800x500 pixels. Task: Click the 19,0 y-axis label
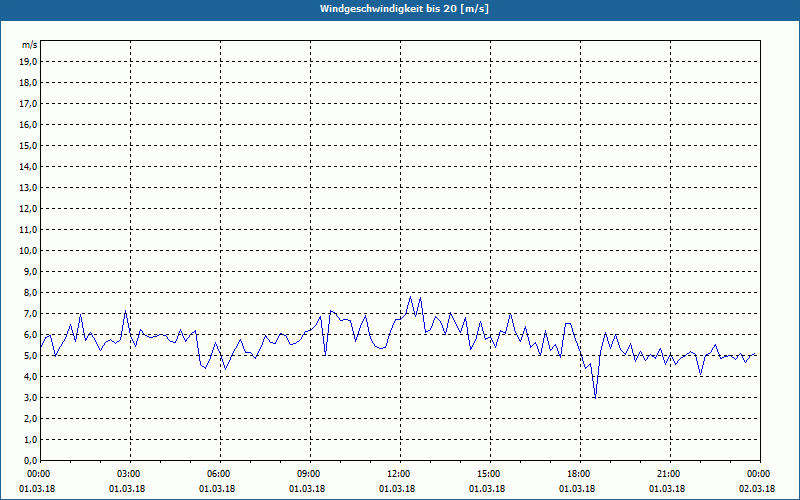tap(28, 62)
